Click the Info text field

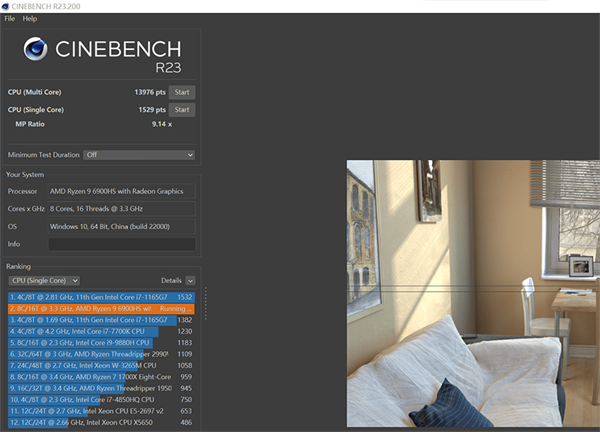point(122,243)
